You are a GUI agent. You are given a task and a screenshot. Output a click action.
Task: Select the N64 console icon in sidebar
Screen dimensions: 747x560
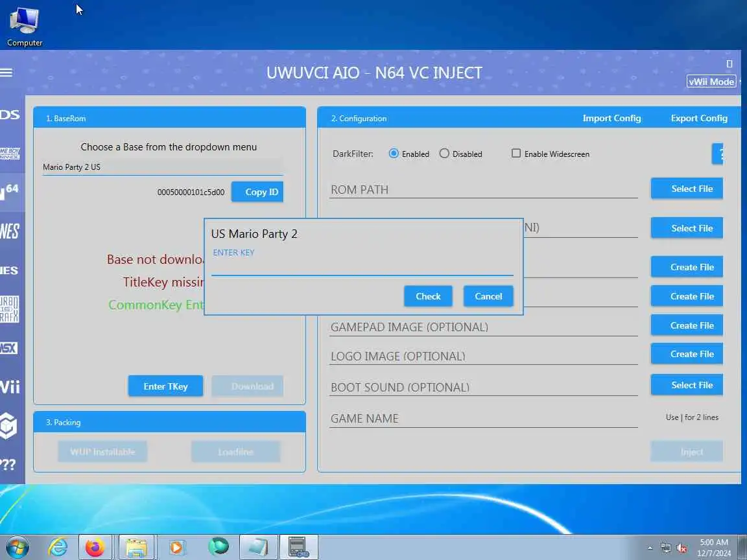[x=10, y=191]
